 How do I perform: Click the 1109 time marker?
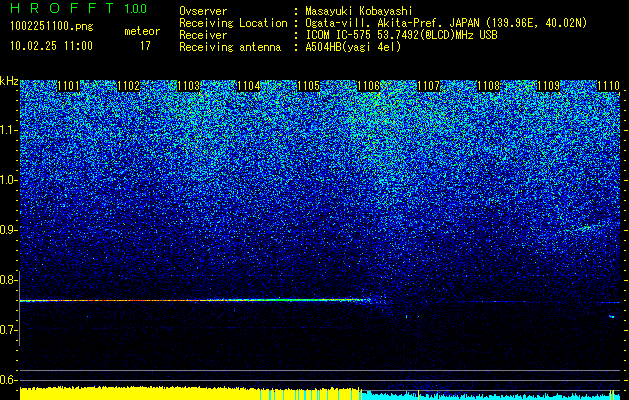click(x=548, y=86)
